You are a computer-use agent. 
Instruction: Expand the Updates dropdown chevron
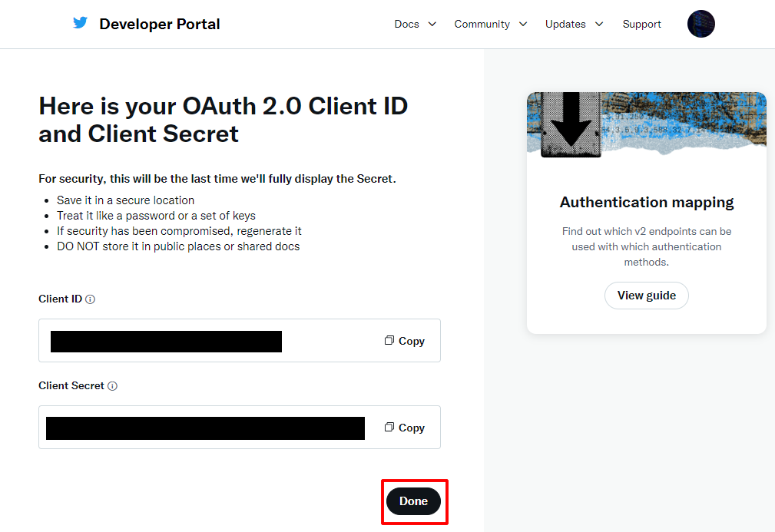pos(599,25)
